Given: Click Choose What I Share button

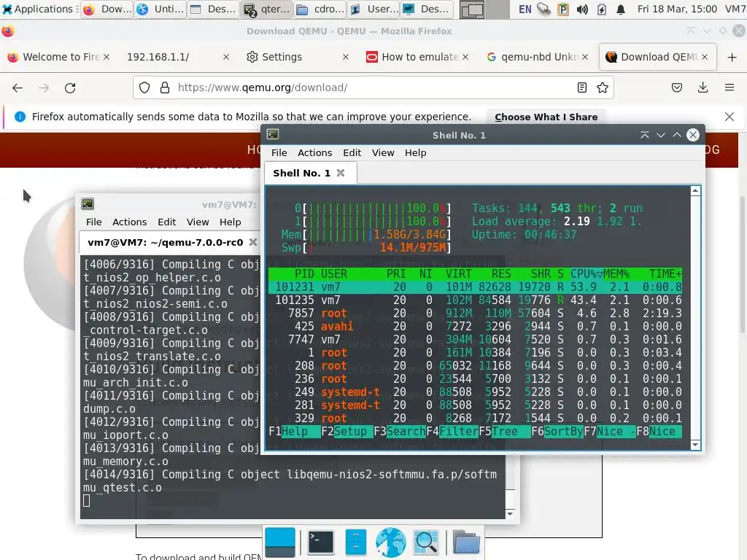Looking at the screenshot, I should (x=546, y=117).
